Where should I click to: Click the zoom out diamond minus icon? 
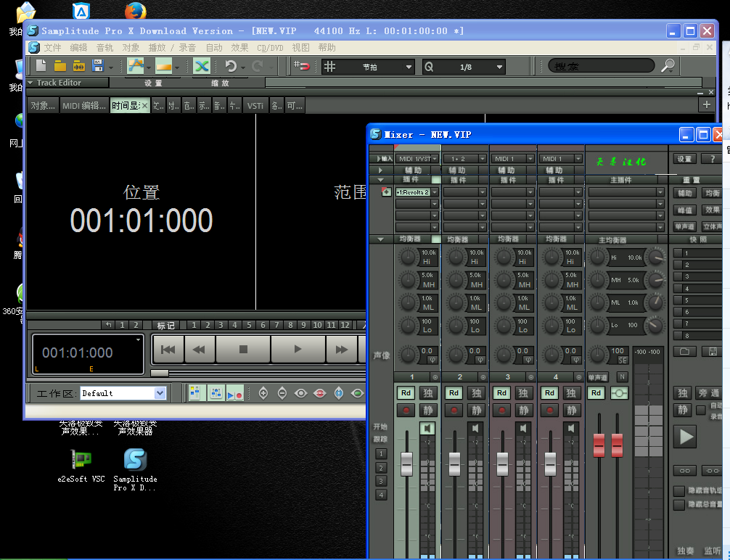click(282, 393)
